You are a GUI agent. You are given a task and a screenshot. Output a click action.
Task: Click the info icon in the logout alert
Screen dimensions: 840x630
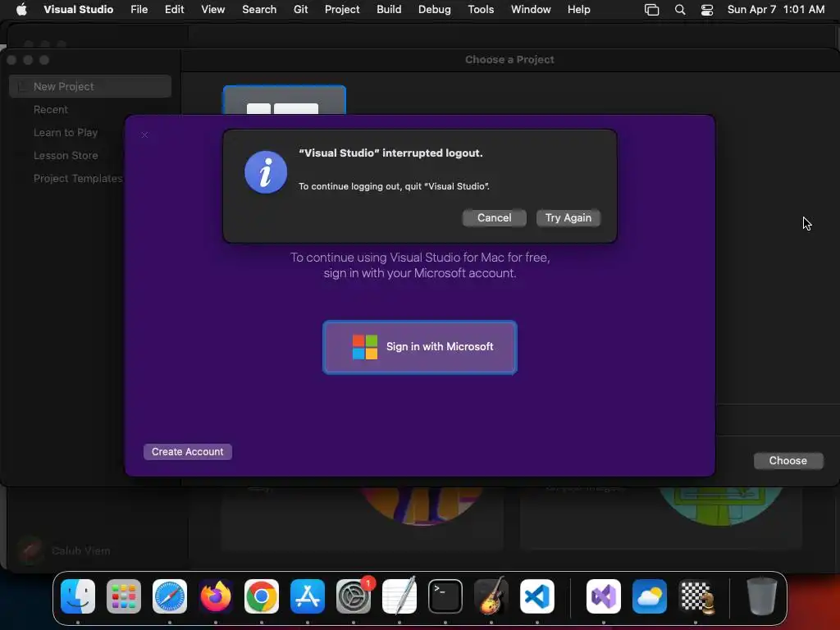266,172
